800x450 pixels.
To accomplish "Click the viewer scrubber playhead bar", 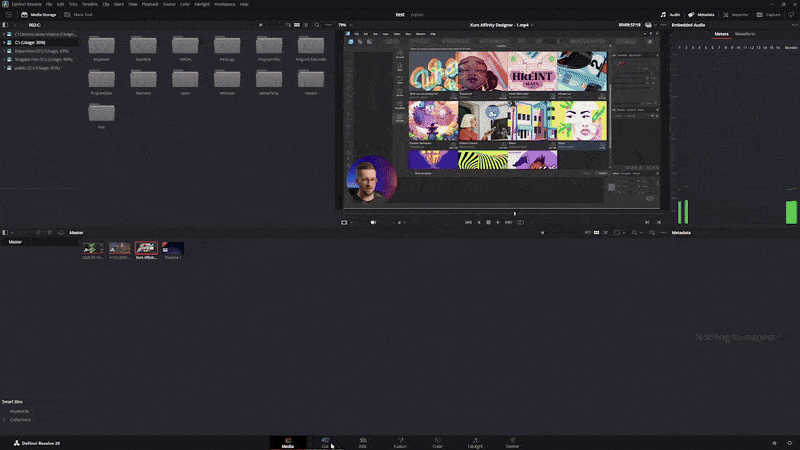I will click(x=515, y=214).
